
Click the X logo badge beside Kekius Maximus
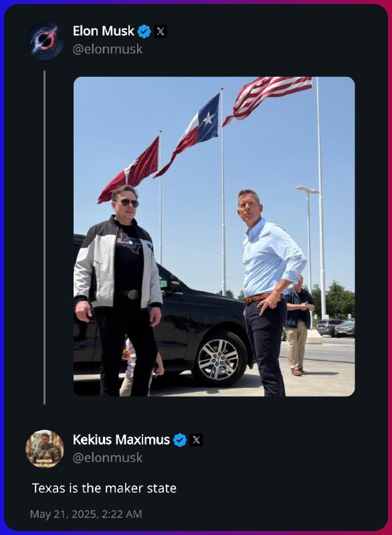(x=196, y=440)
